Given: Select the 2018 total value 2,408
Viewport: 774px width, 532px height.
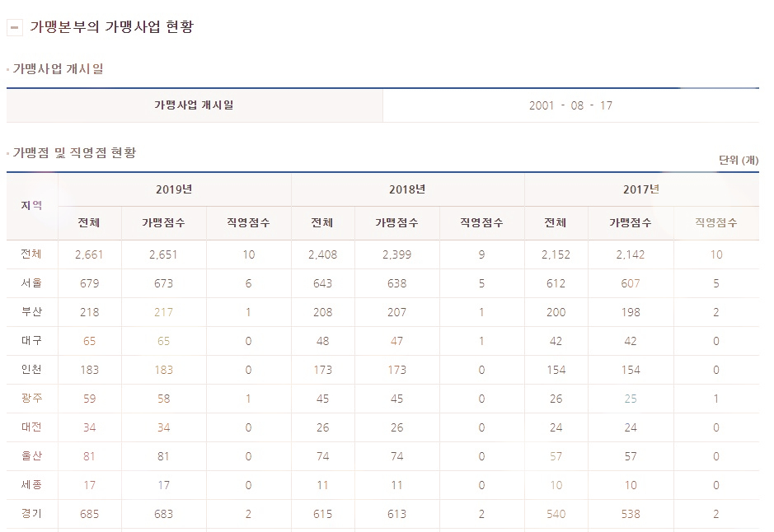Looking at the screenshot, I should [323, 255].
